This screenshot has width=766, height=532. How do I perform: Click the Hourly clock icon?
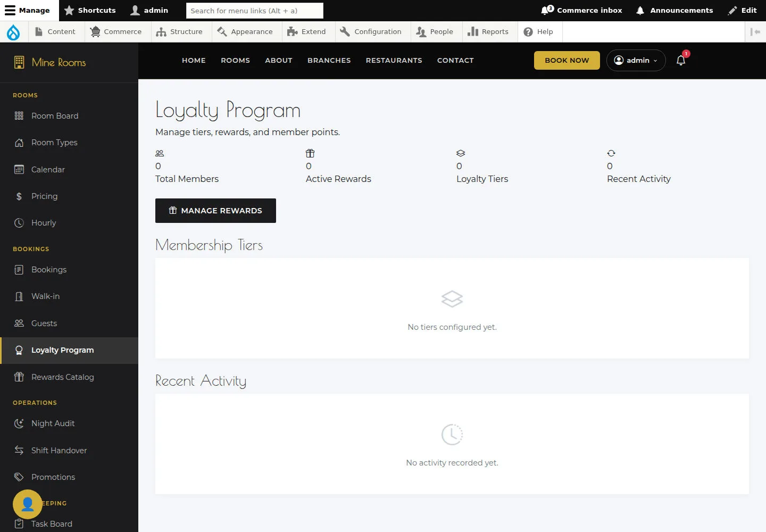[x=19, y=223]
